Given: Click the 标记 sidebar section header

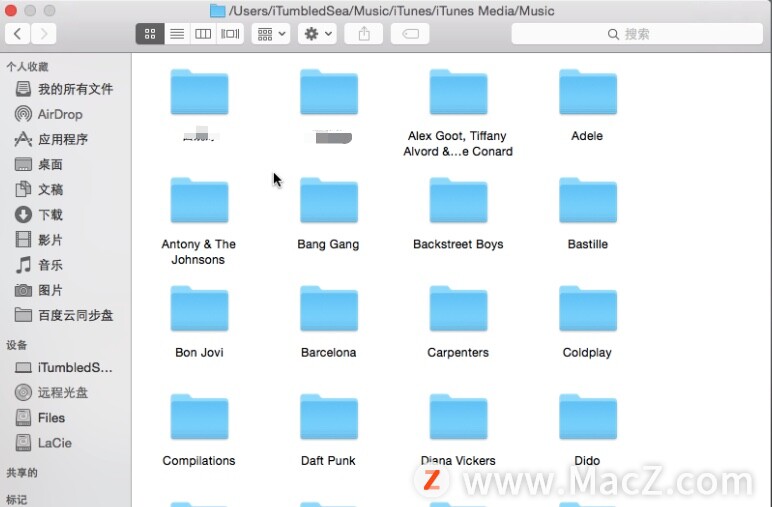Looking at the screenshot, I should coord(17,499).
